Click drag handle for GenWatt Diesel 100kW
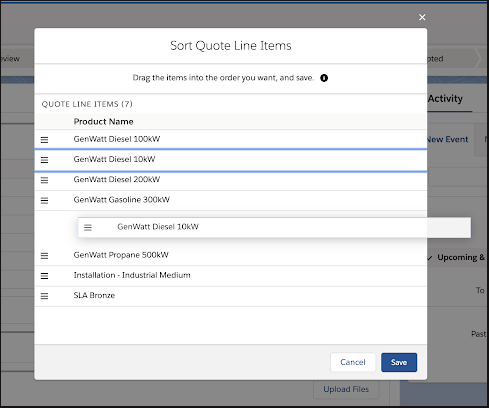Screen dimensions: 489x408 [44, 140]
